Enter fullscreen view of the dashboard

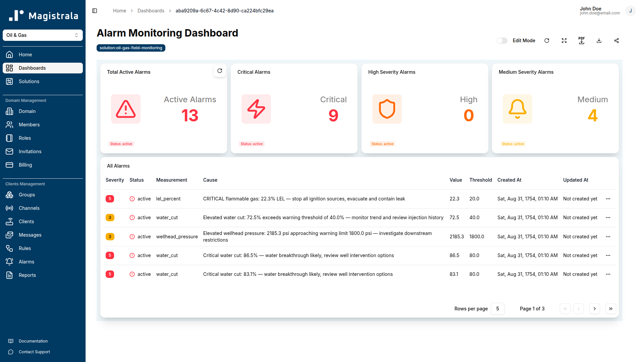(564, 41)
